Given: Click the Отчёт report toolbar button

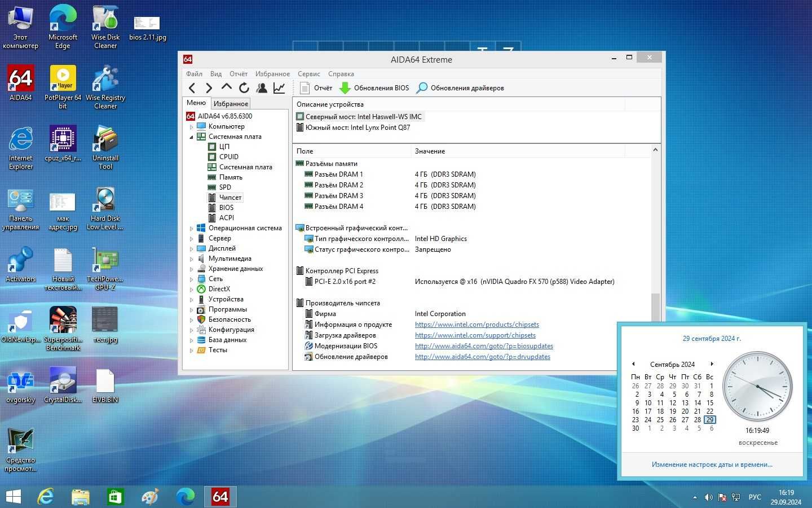Looking at the screenshot, I should point(316,87).
